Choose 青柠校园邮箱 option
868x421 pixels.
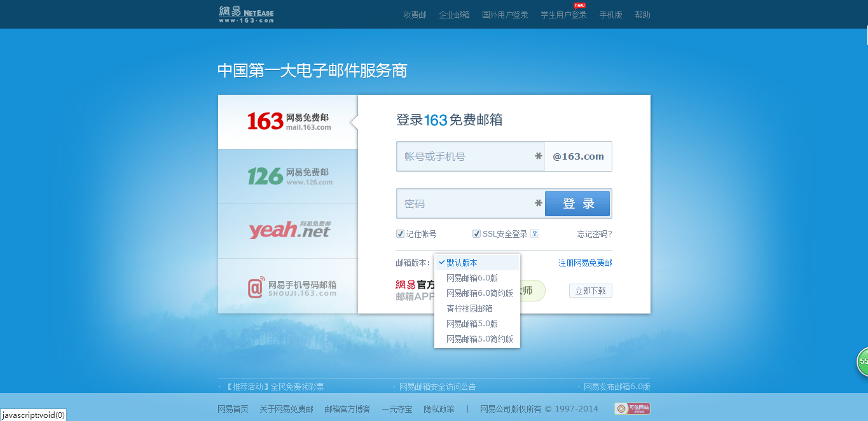(x=477, y=308)
